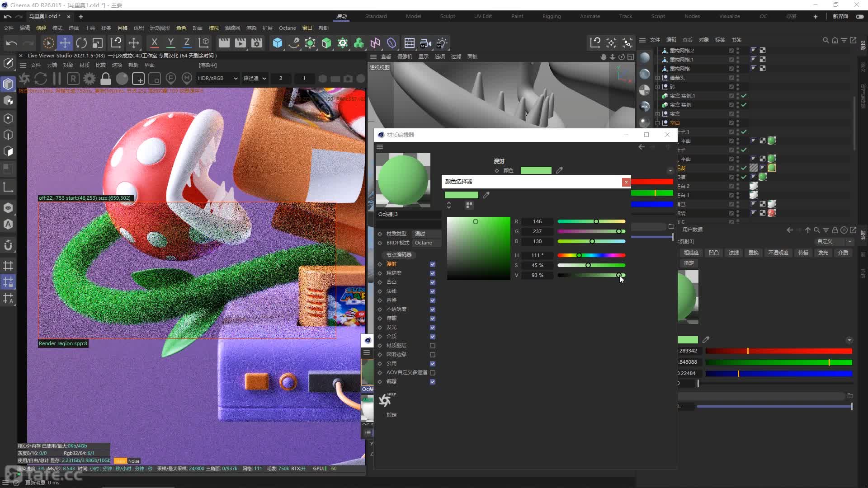Enable the 材质图层 checkbox
868x488 pixels.
(x=433, y=346)
